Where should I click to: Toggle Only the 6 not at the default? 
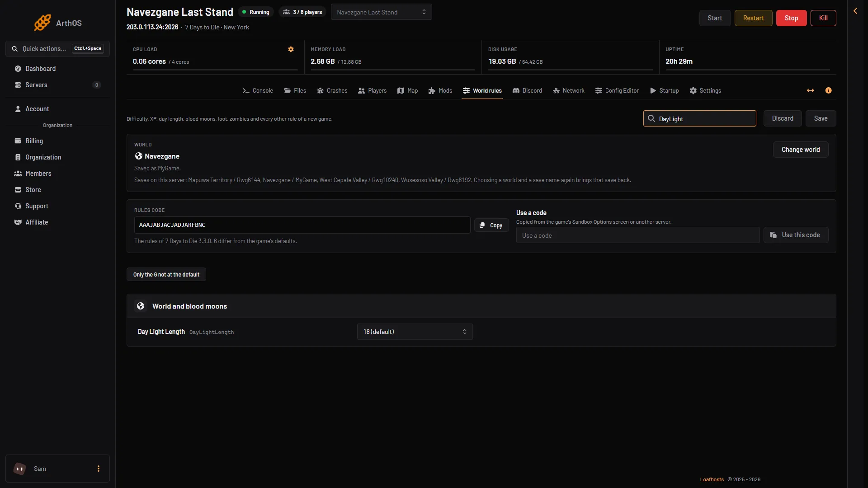click(166, 274)
